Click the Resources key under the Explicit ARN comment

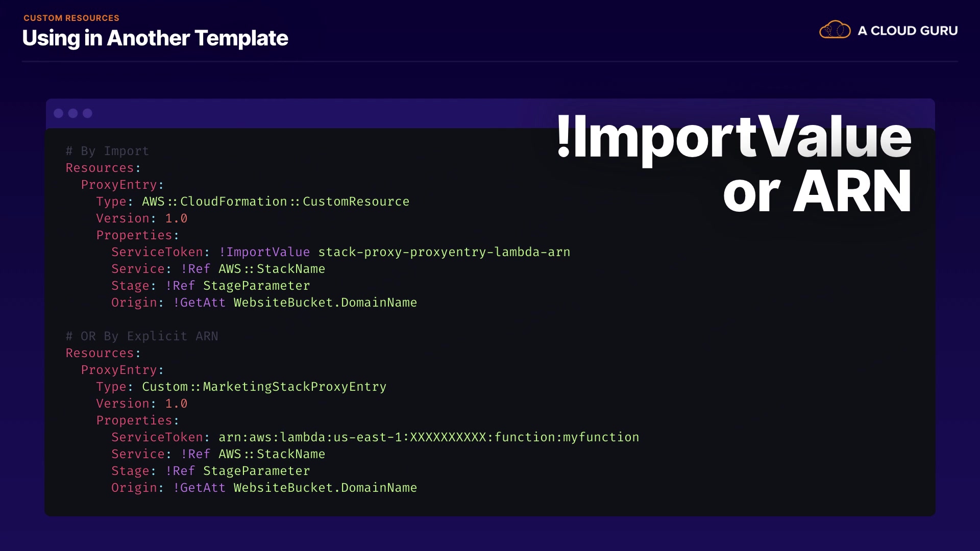100,353
